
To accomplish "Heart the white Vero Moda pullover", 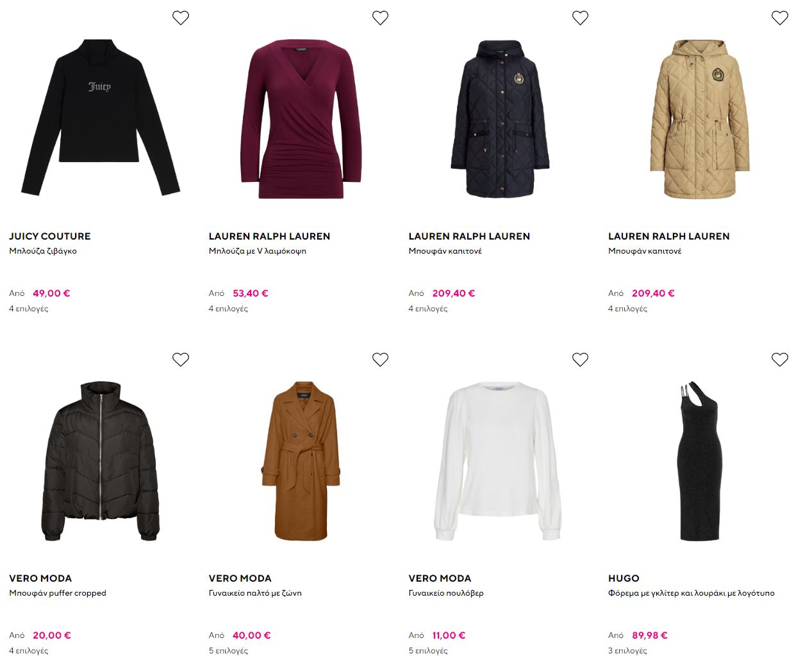I will click(x=580, y=359).
